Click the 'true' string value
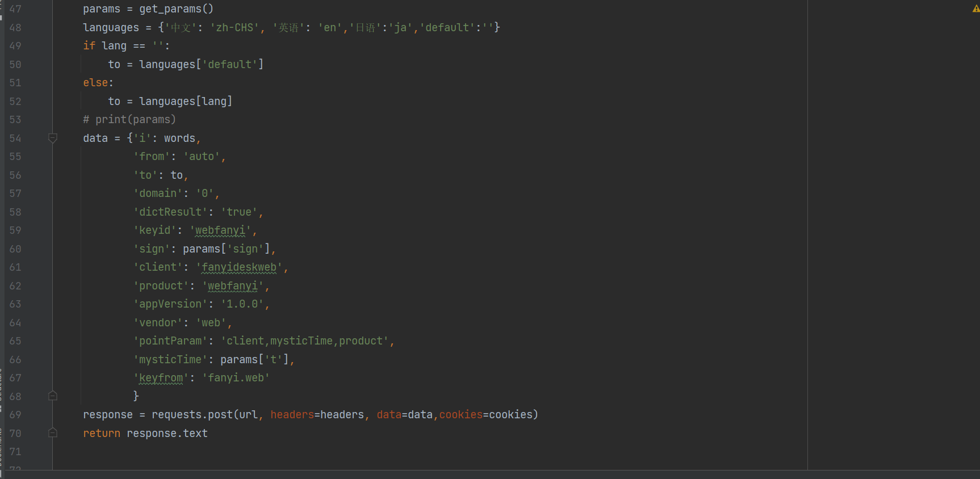980x479 pixels. pos(239,212)
